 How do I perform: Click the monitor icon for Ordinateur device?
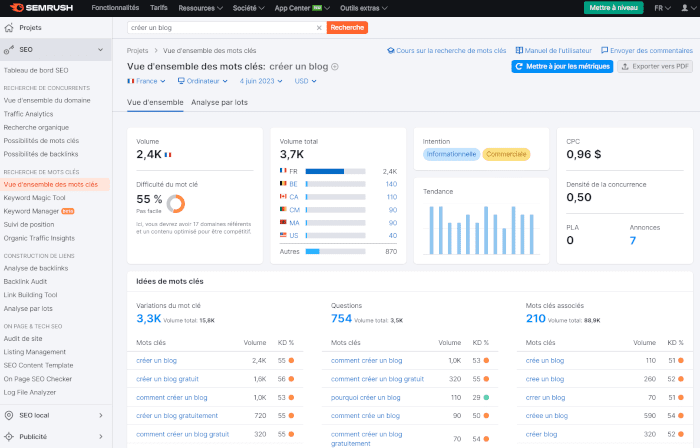click(181, 81)
